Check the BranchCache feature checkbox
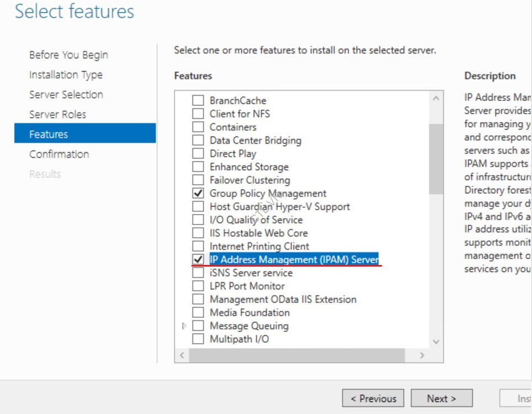 pos(198,100)
